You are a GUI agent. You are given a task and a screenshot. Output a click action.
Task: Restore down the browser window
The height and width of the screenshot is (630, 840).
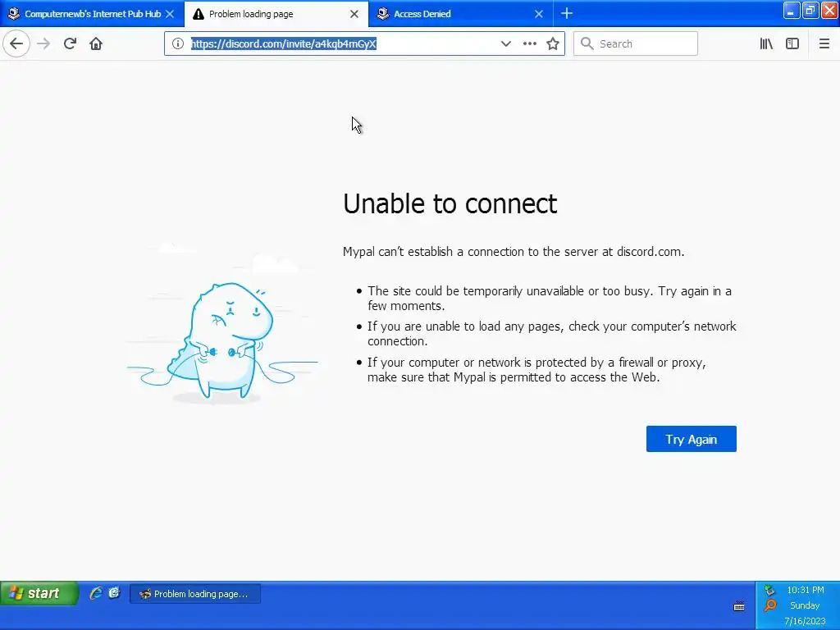click(x=810, y=10)
